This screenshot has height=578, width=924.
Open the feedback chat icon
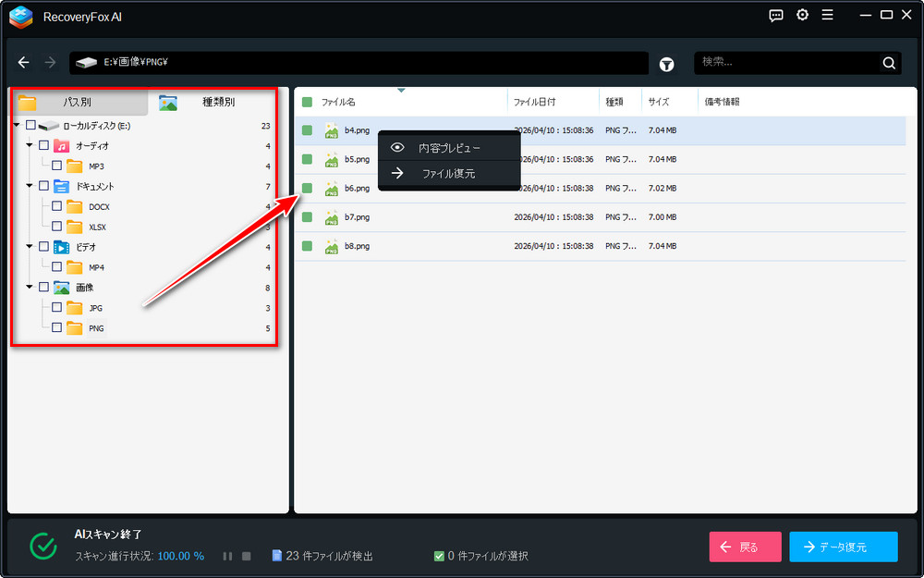(777, 15)
